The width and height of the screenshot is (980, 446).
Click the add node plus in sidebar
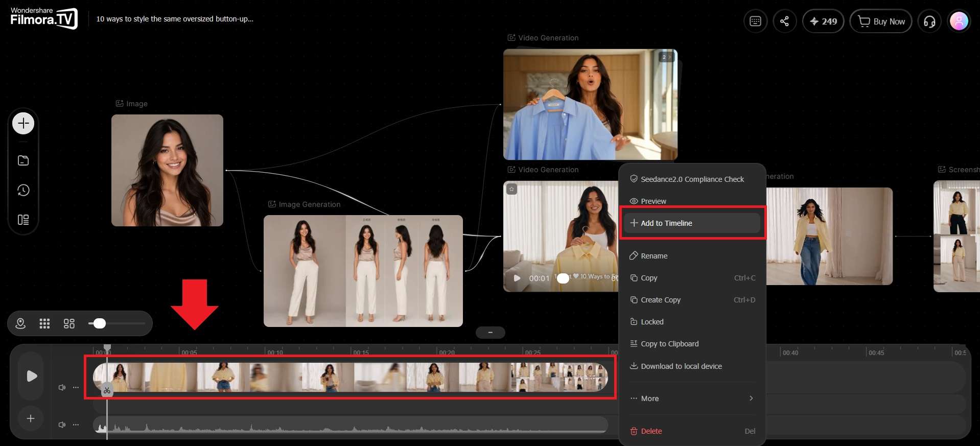click(23, 123)
